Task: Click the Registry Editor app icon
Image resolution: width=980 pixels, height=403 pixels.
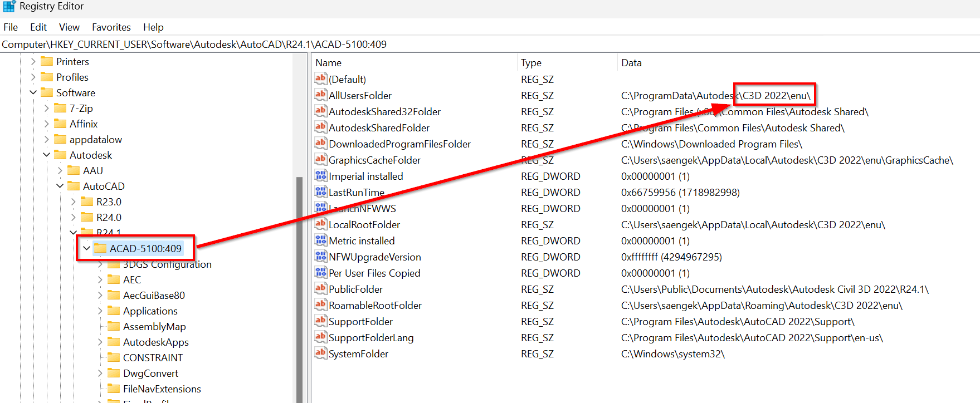Action: pyautogui.click(x=9, y=6)
